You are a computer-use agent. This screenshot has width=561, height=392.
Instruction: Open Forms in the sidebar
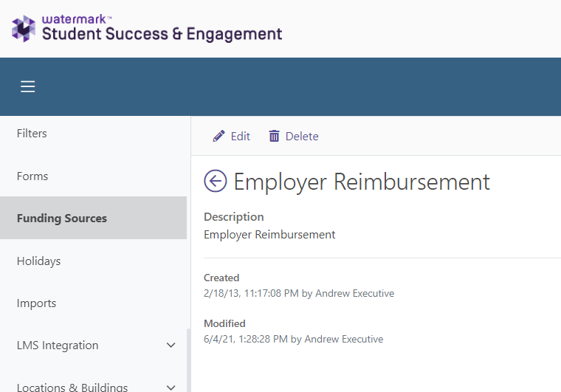pyautogui.click(x=93, y=176)
